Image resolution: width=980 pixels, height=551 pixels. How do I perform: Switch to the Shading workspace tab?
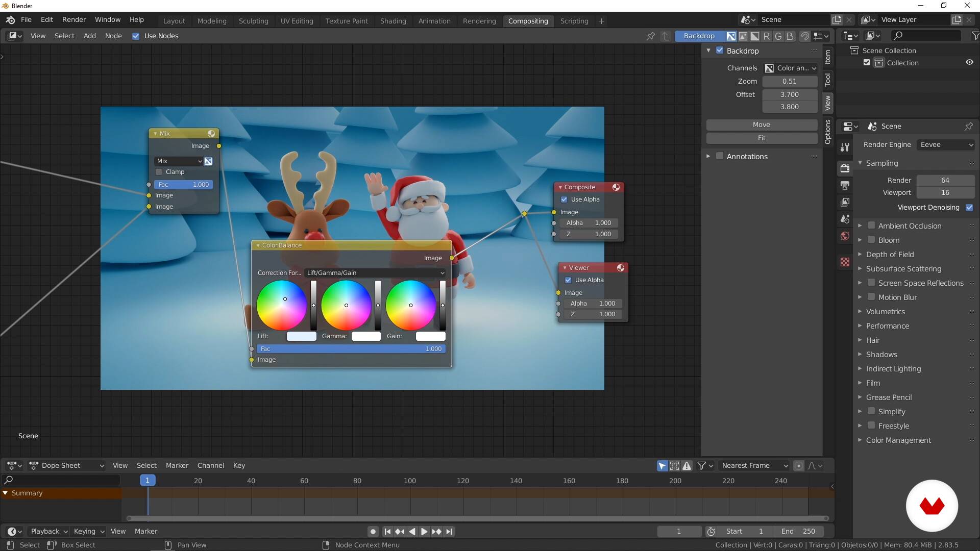click(x=393, y=21)
